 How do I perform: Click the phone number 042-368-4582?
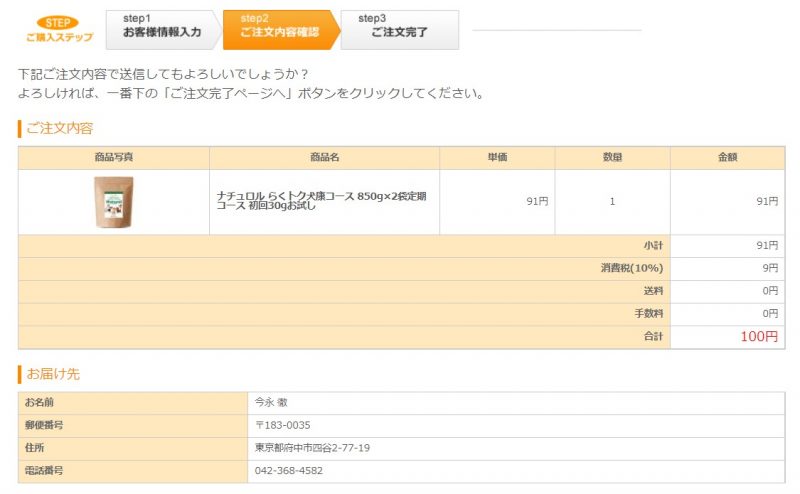point(289,470)
